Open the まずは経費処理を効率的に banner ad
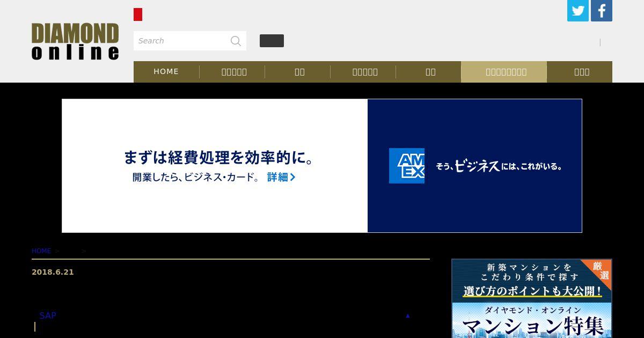Image resolution: width=644 pixels, height=338 pixels. [322, 166]
